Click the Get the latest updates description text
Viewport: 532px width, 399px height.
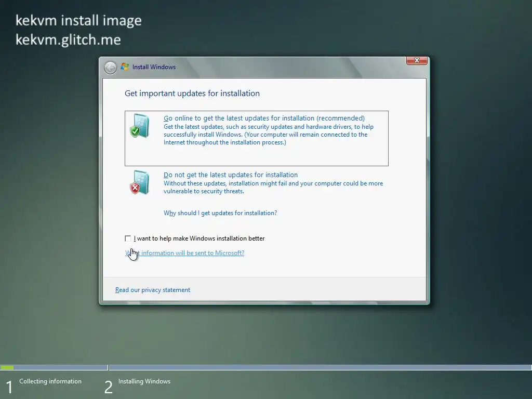(269, 135)
